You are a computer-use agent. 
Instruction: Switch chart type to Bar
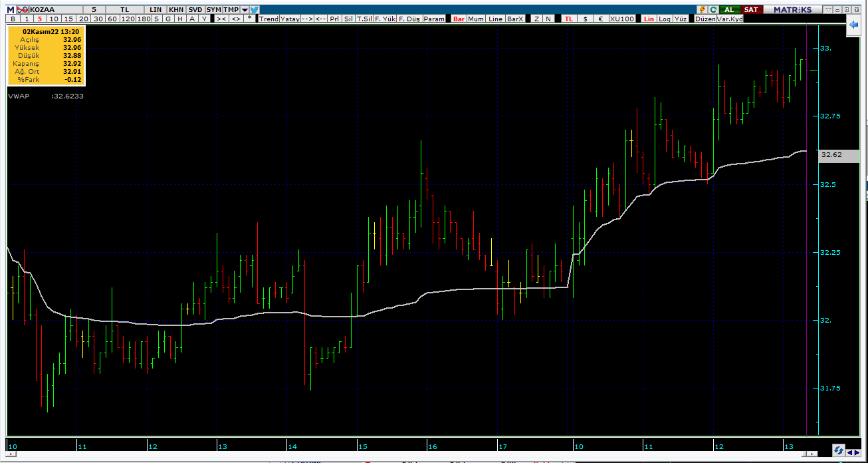(459, 19)
